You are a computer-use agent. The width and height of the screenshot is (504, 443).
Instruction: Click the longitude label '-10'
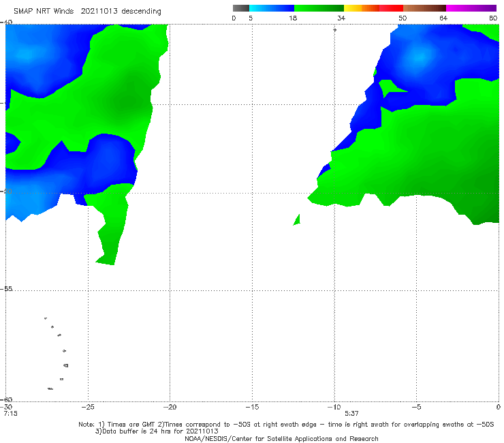tap(334, 407)
